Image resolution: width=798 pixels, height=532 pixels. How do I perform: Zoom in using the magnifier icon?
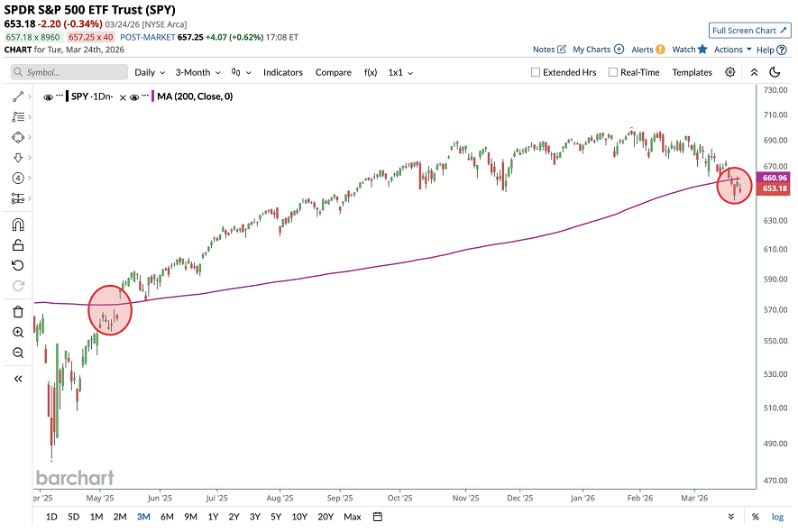18,332
